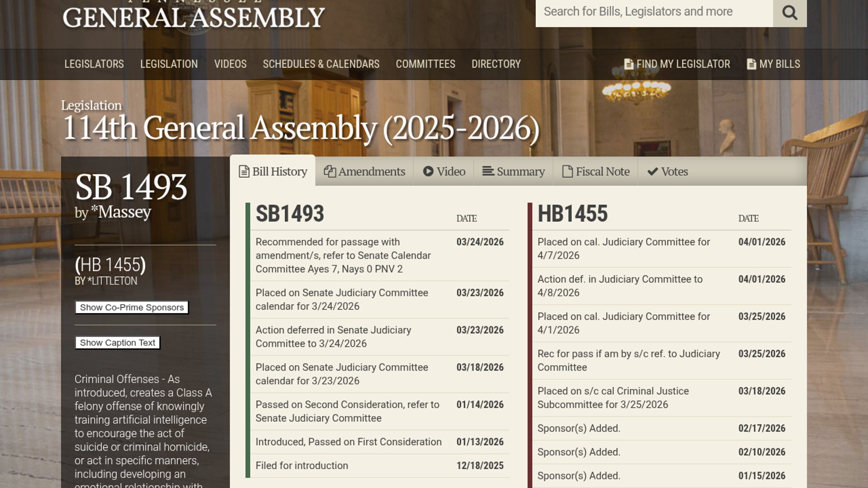Open companion bill HB 1455 link
Screen dimensions: 868x488
[110, 265]
